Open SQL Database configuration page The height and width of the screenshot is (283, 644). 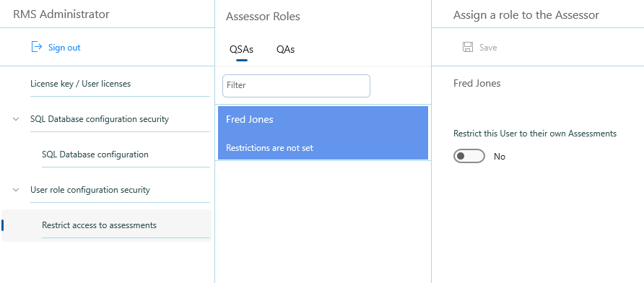point(95,154)
